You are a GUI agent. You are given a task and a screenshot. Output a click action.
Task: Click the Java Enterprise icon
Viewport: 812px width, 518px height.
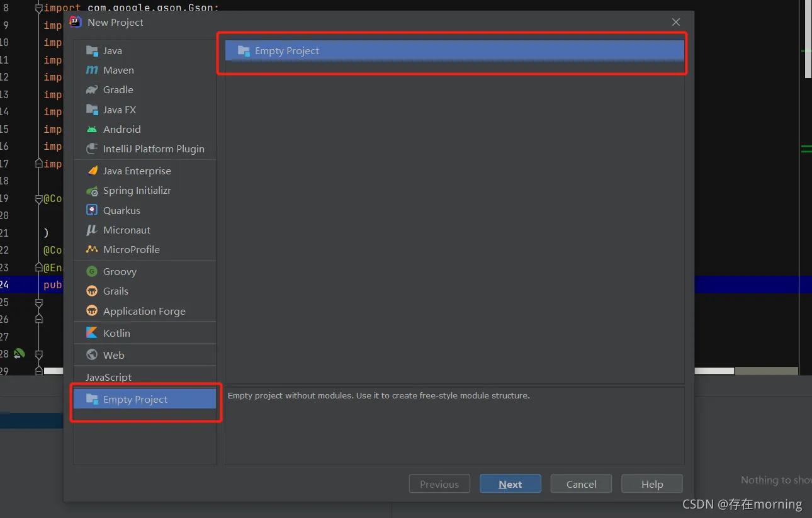coord(92,171)
